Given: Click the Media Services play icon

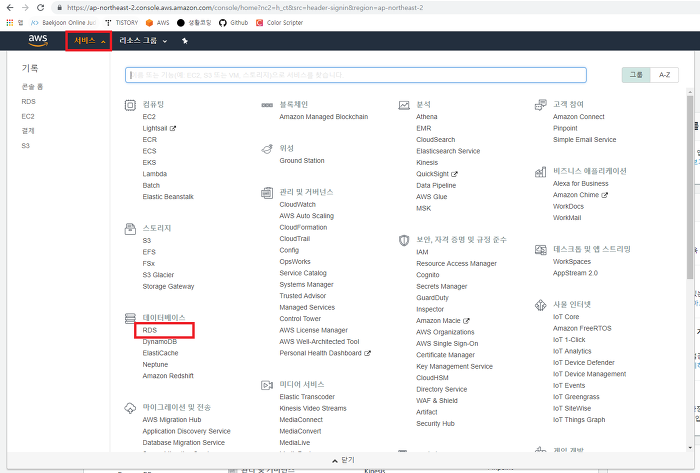Looking at the screenshot, I should [267, 385].
